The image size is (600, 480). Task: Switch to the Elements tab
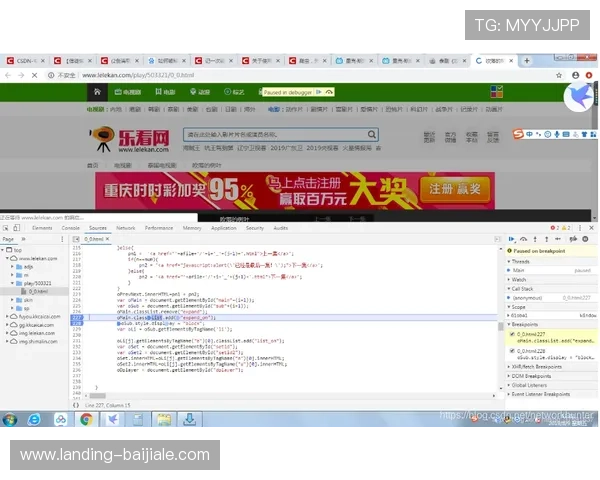[42, 228]
